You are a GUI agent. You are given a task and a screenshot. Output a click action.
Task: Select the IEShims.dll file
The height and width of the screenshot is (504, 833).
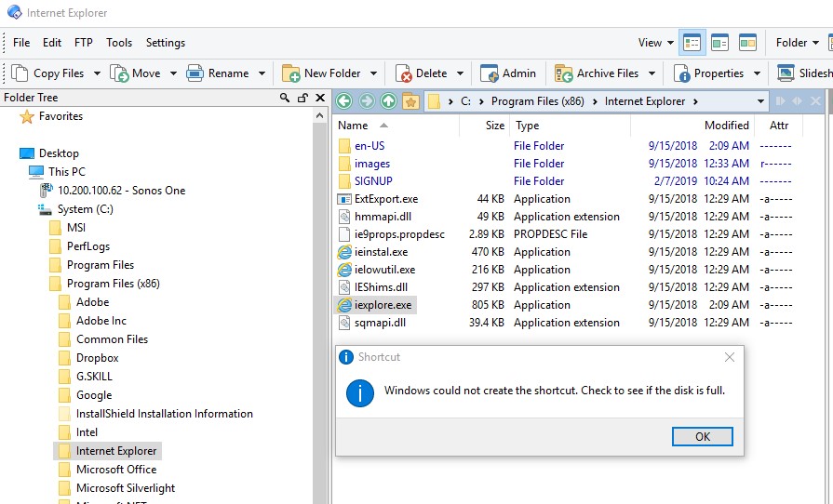tap(381, 287)
